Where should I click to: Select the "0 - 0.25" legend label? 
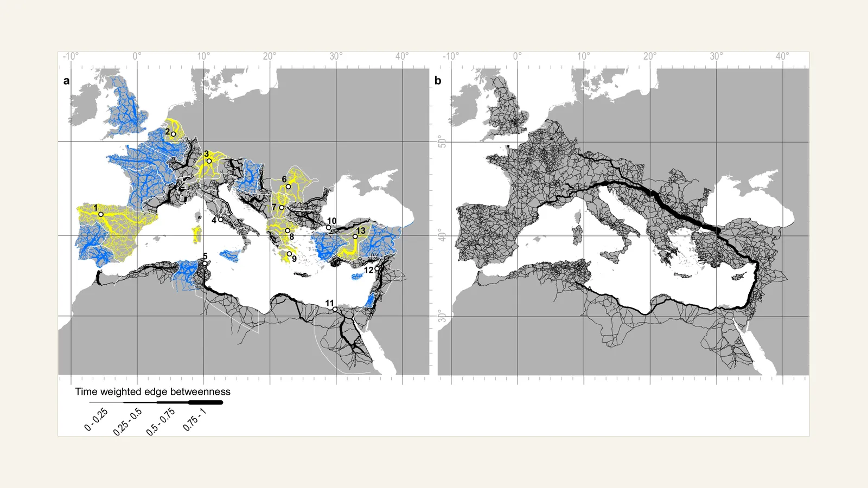pyautogui.click(x=96, y=420)
